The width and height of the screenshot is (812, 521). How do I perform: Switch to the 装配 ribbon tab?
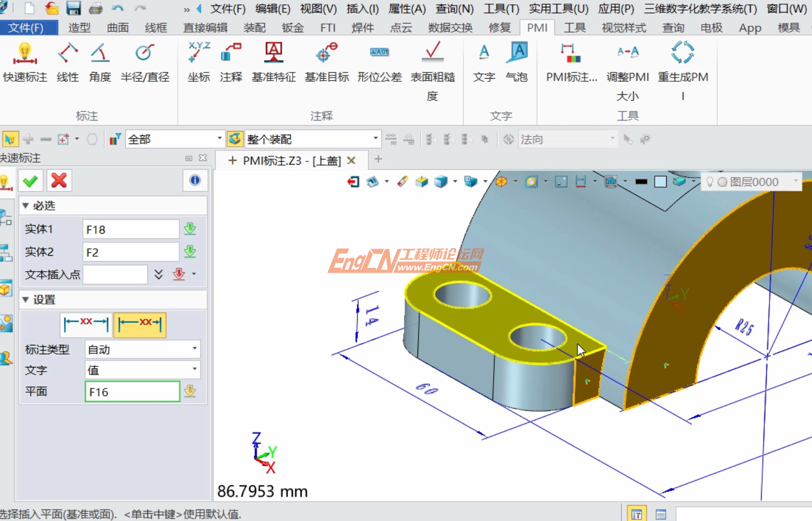pyautogui.click(x=254, y=28)
